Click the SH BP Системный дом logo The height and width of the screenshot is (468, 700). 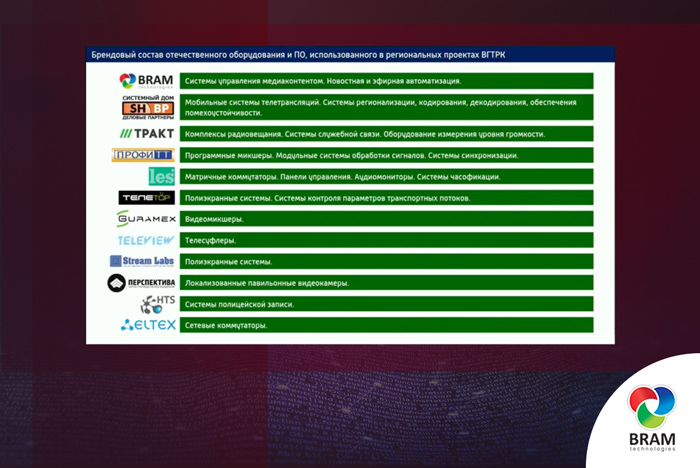pyautogui.click(x=148, y=107)
